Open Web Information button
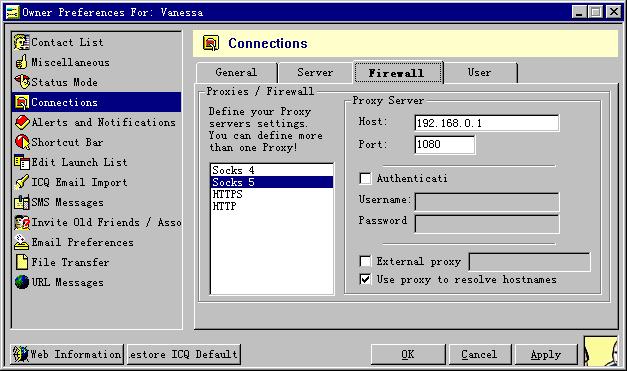Screen dimensions: 627x371 67,354
